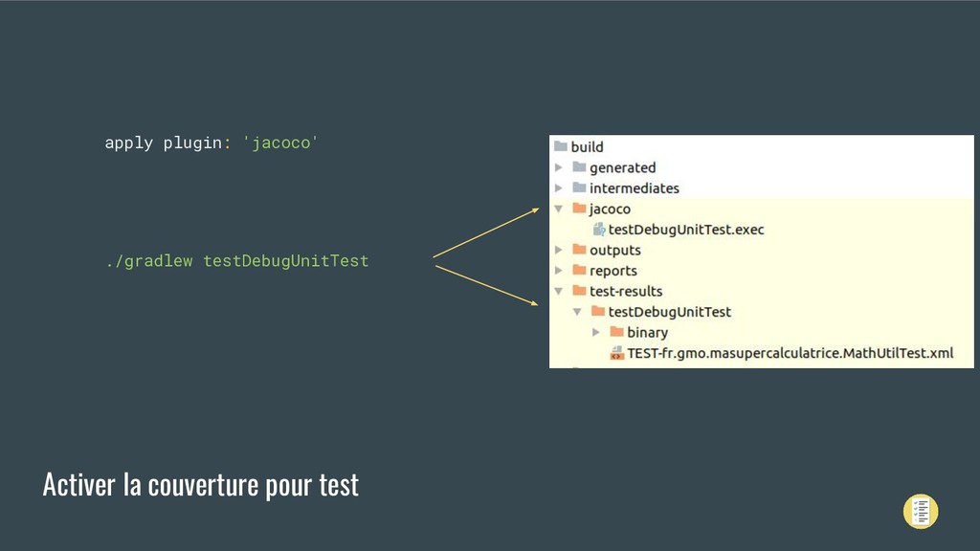The width and height of the screenshot is (980, 551).
Task: Click the generated folder icon
Action: 579,166
